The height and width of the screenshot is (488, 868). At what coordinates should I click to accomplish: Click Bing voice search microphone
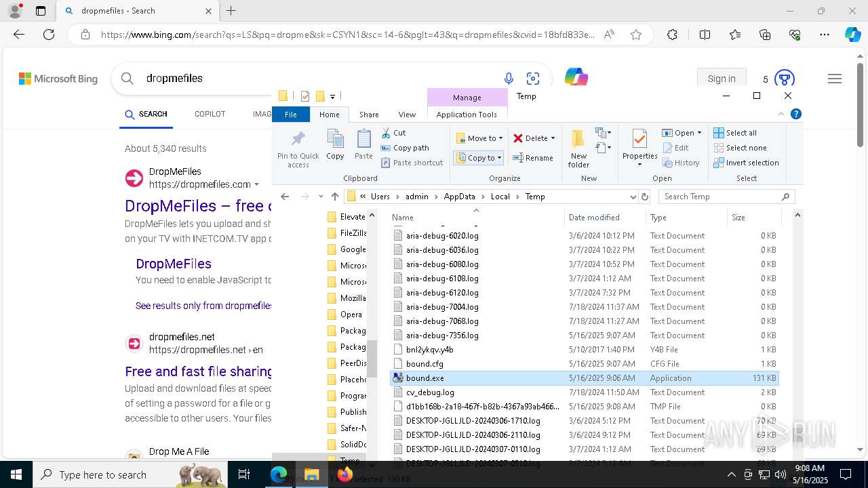[509, 79]
